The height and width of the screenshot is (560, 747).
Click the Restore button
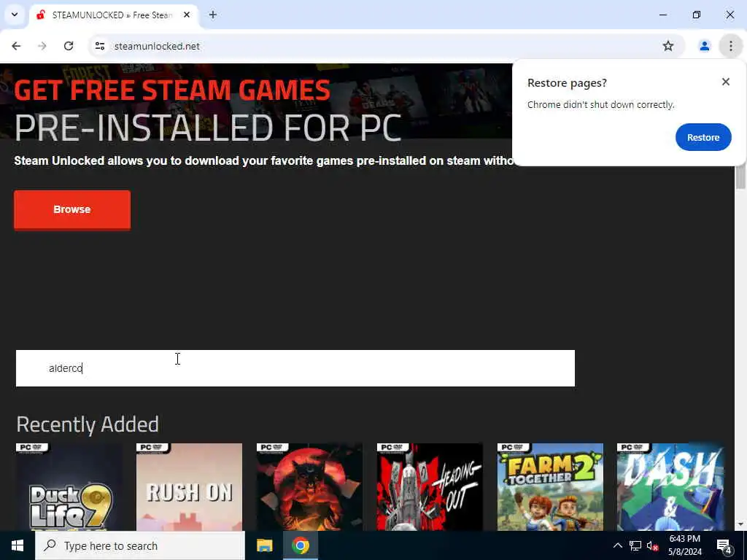(703, 137)
